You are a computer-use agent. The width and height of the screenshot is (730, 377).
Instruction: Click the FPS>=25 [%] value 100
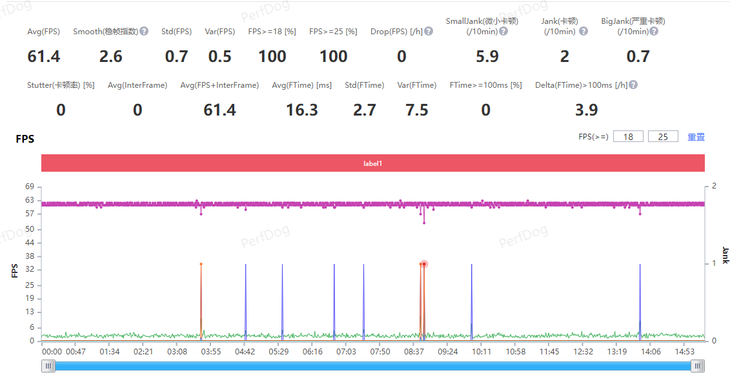(333, 56)
